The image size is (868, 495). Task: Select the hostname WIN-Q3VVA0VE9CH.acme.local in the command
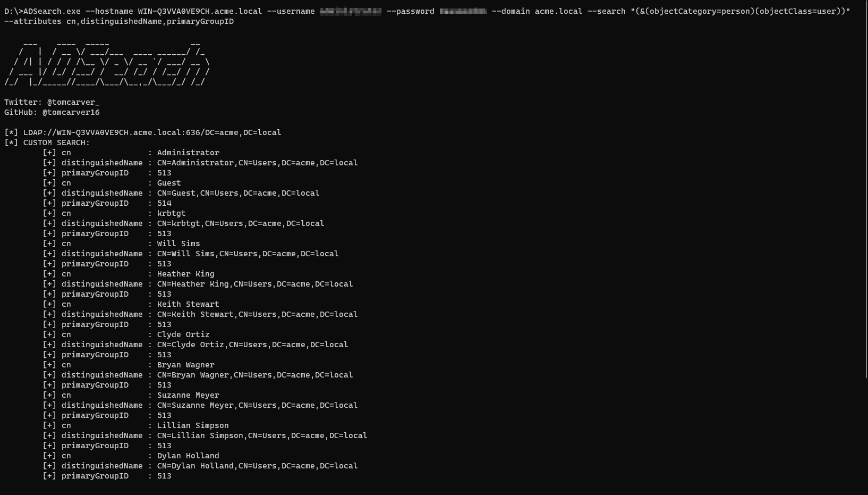pyautogui.click(x=200, y=11)
